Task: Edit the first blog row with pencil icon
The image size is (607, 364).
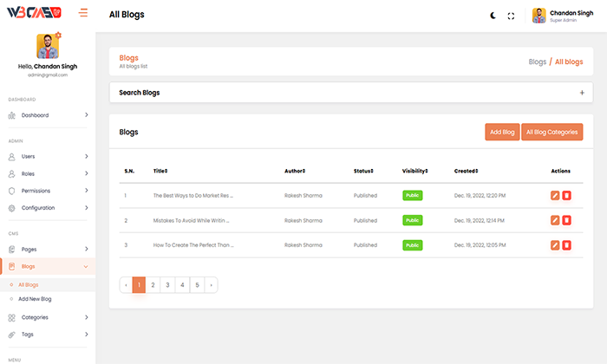Action: pos(555,196)
